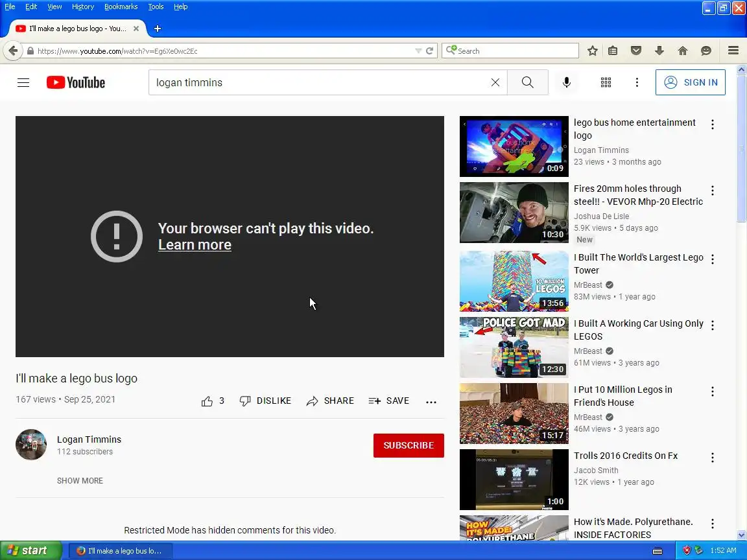
Task: Open the Firefox hamburger menu
Action: coord(733,51)
